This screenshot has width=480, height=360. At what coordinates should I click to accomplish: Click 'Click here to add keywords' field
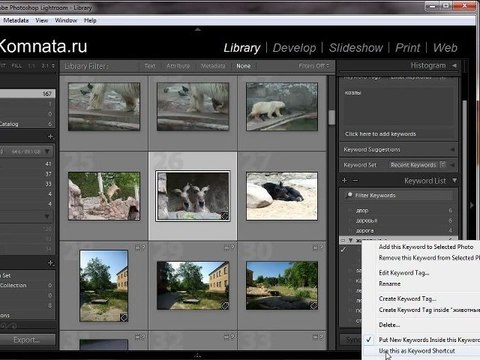tap(380, 134)
